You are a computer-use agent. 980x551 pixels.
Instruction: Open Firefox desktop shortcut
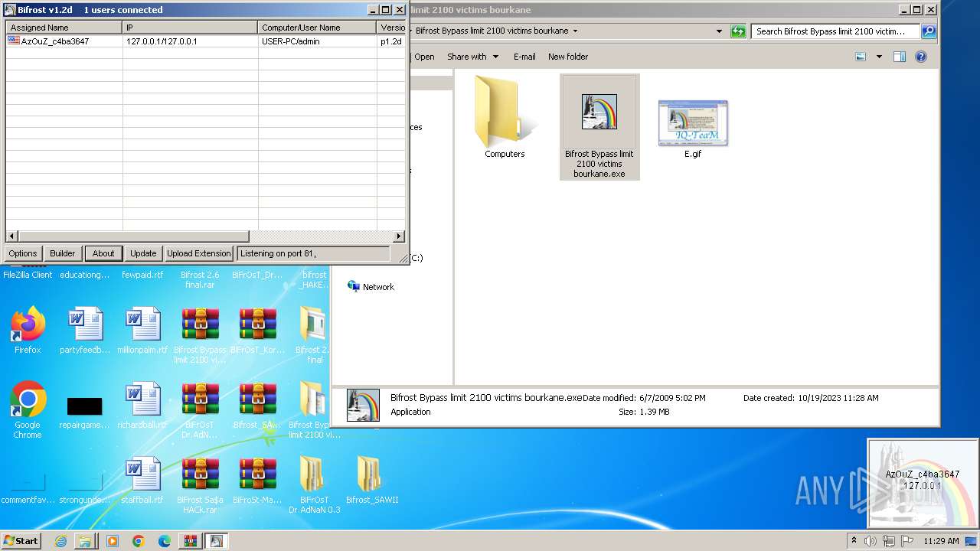click(28, 331)
